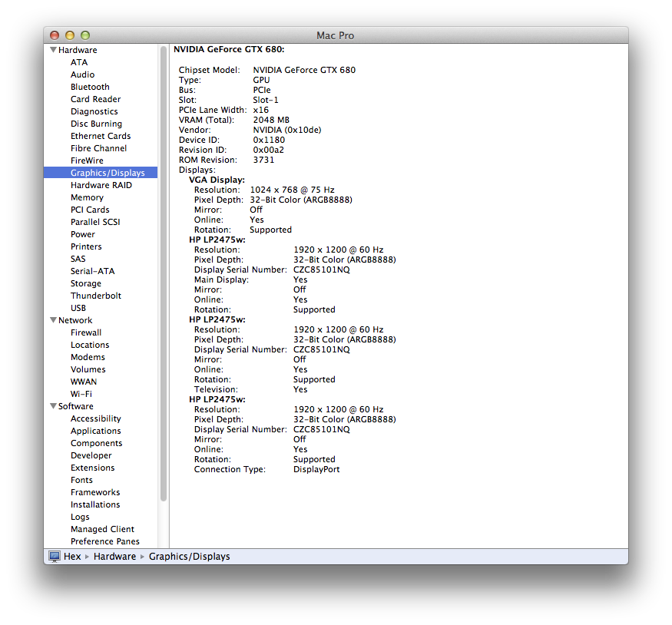Open Installations under Software
This screenshot has width=672, height=625.
click(x=95, y=504)
